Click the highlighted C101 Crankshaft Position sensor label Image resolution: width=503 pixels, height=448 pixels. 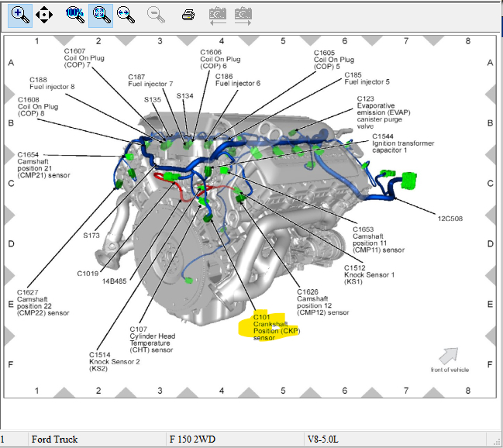click(276, 327)
